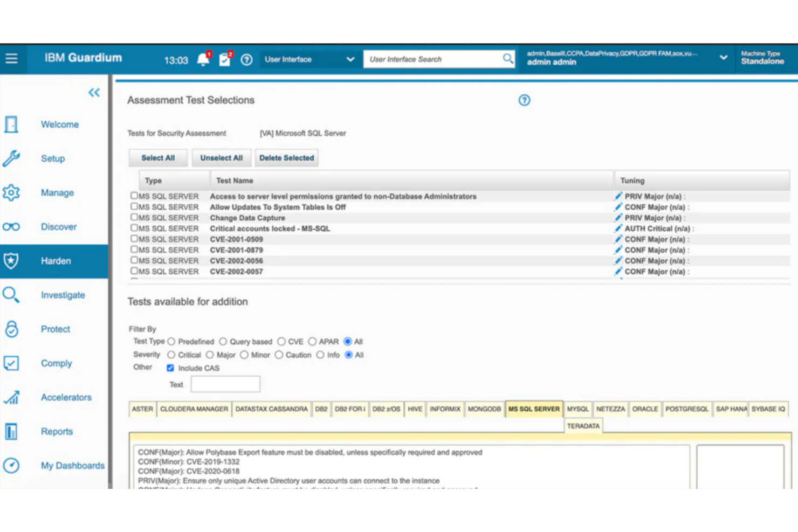Click the Manage gear icon
Screen dimensions: 798x532
click(x=11, y=192)
